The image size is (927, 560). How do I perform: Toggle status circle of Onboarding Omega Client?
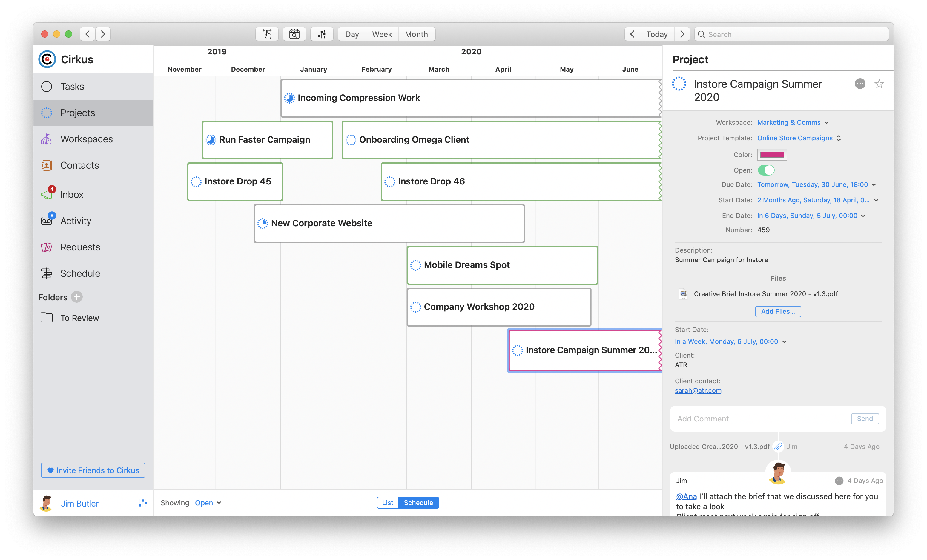351,140
